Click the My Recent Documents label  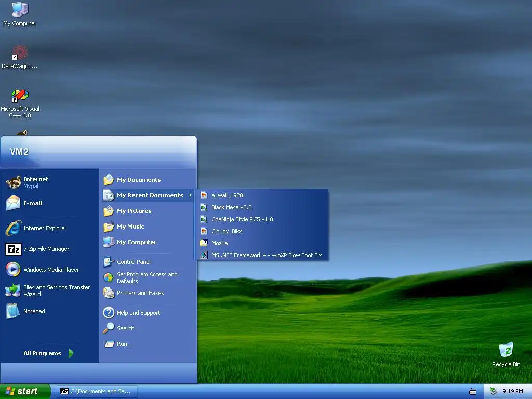[150, 195]
